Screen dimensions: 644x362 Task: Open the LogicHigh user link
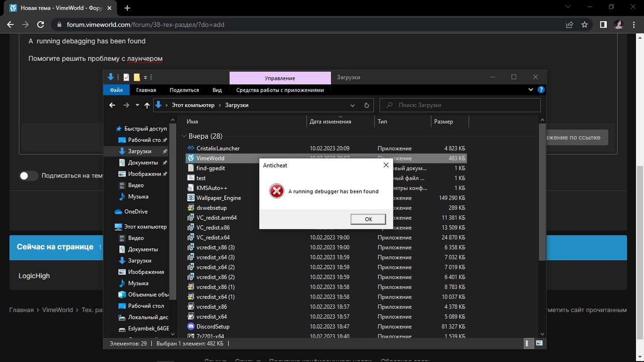click(x=34, y=276)
